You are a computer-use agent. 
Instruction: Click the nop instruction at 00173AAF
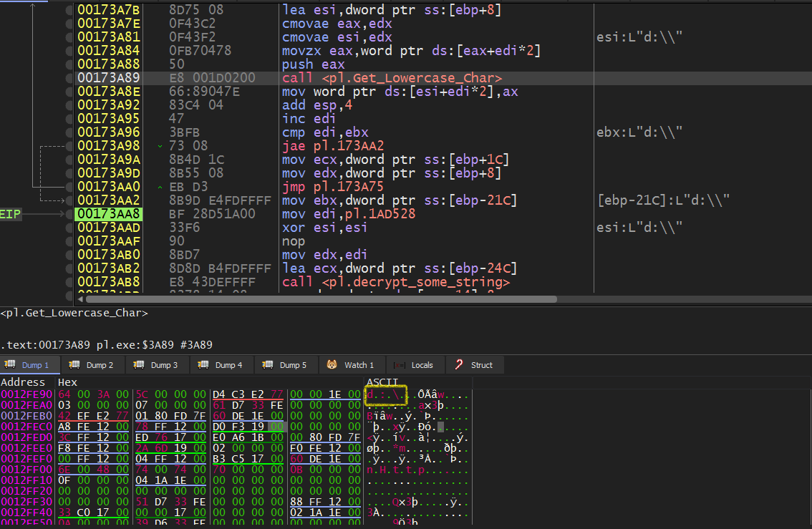294,241
